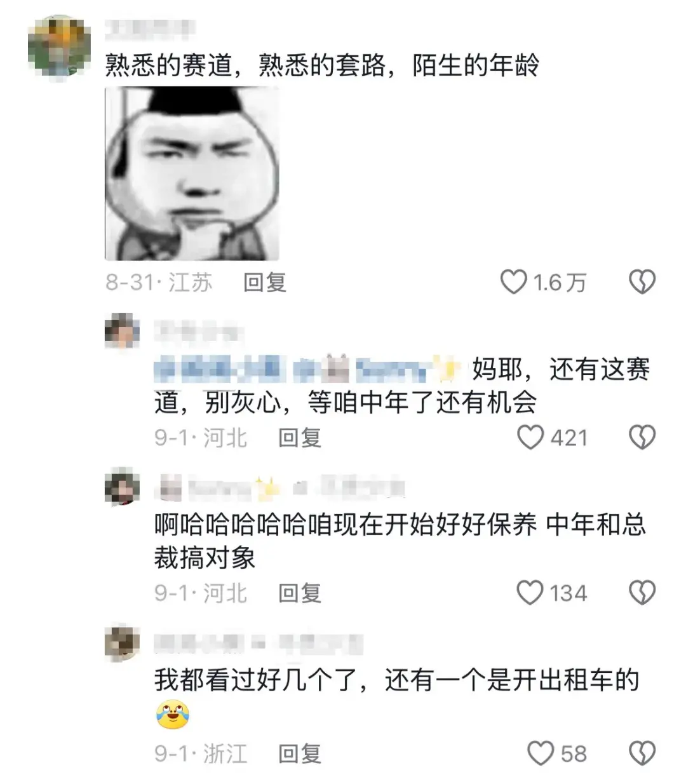Screen dimensions: 686x784
Task: Like the comment with 1.6万 likes
Action: click(514, 282)
